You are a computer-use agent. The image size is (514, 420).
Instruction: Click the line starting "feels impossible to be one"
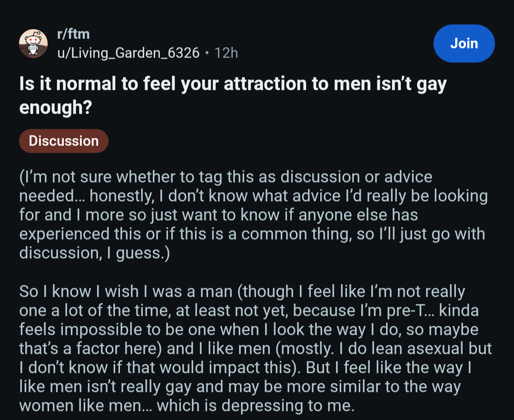click(249, 330)
